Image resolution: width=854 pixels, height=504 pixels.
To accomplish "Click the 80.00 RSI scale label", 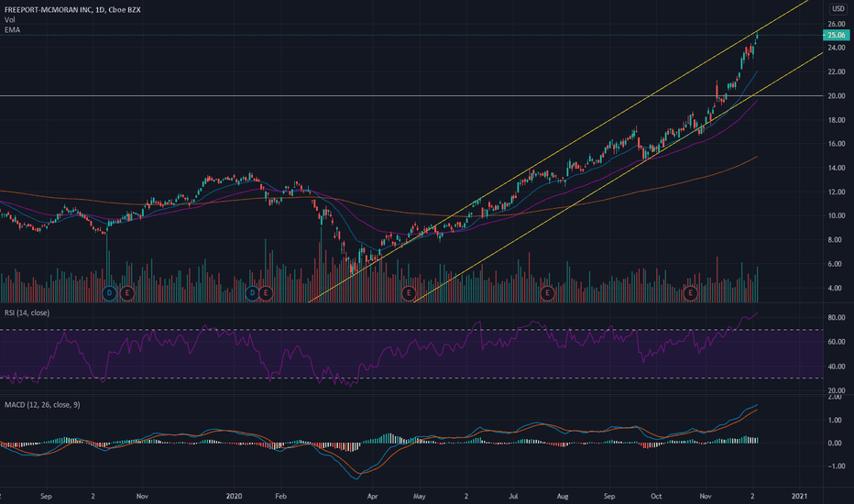I will coord(837,317).
